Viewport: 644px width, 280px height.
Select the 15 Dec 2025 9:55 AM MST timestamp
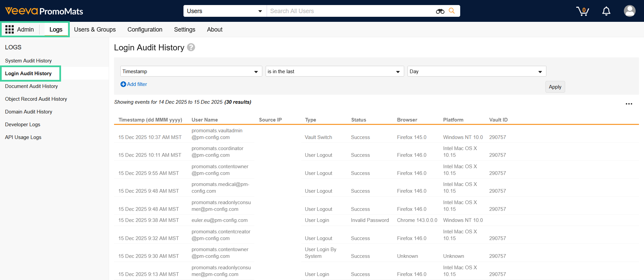point(149,173)
